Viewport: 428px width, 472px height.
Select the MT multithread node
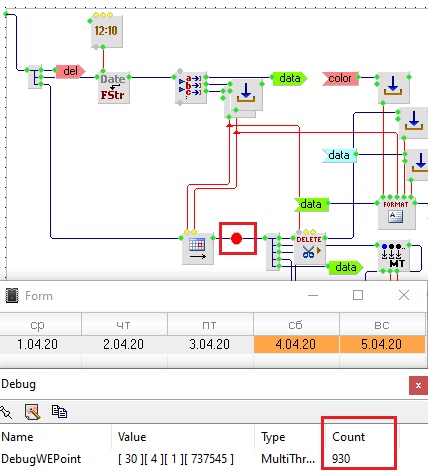tap(394, 256)
